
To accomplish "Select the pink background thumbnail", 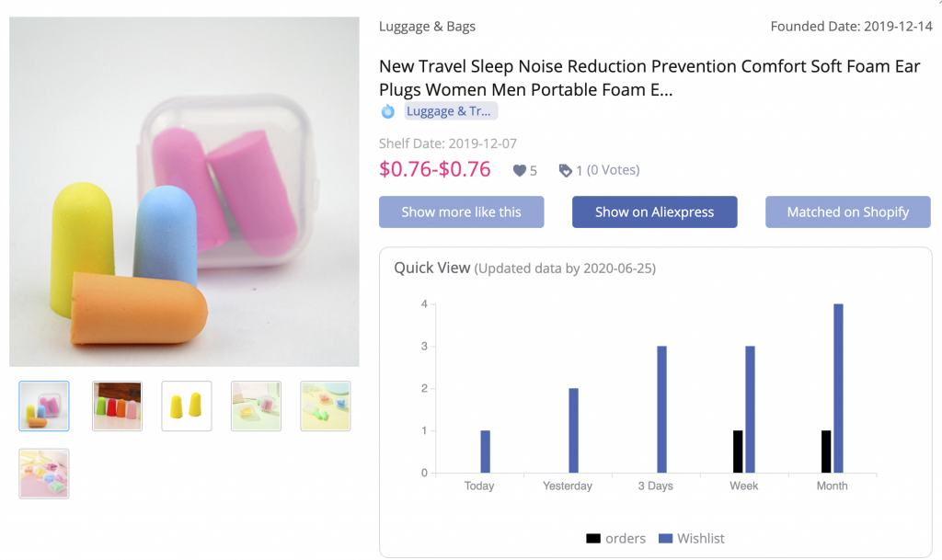I will (x=44, y=474).
